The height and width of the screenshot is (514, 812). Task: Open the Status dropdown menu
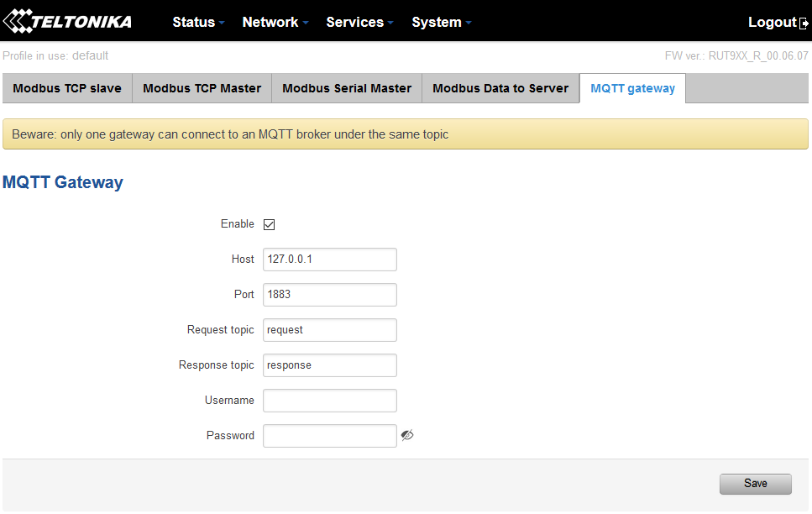click(x=194, y=22)
